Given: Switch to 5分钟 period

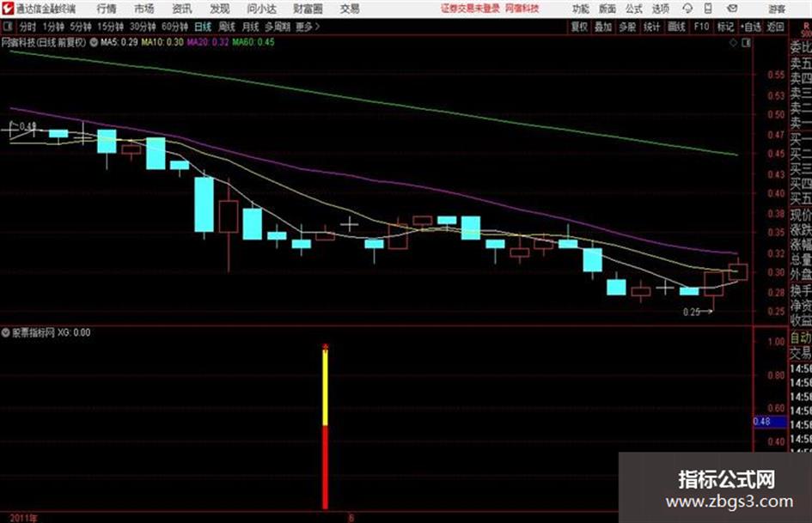Looking at the screenshot, I should (x=81, y=27).
